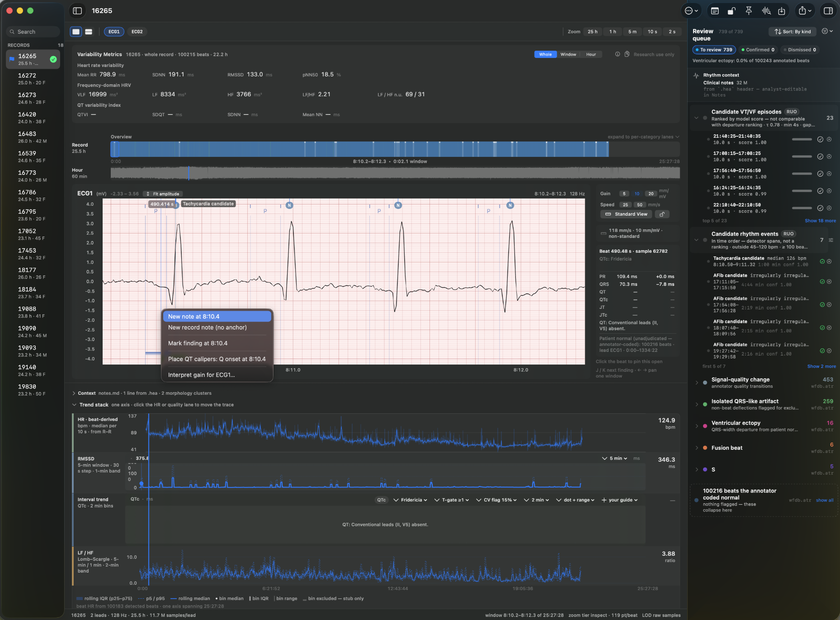Open the 5 min RMSSD window dropdown
The image size is (840, 620).
[x=614, y=459]
